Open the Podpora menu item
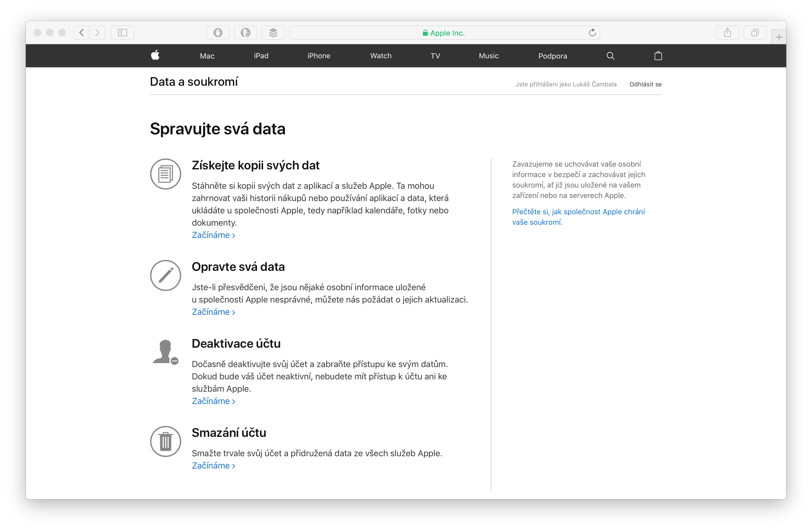This screenshot has width=812, height=530. (x=552, y=56)
